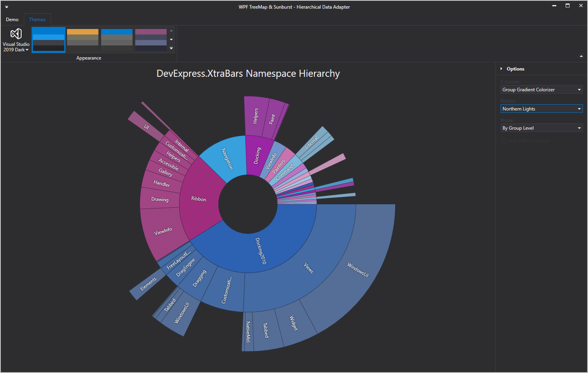Open the Palette dropdown showing Northern Lights

(579, 109)
